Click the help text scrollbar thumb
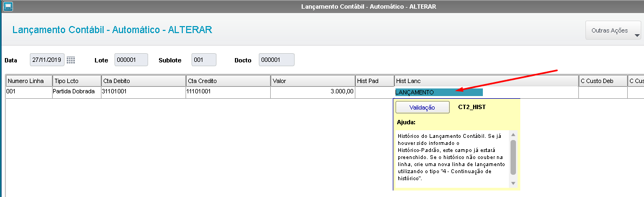The width and height of the screenshot is (644, 197). tap(513, 157)
